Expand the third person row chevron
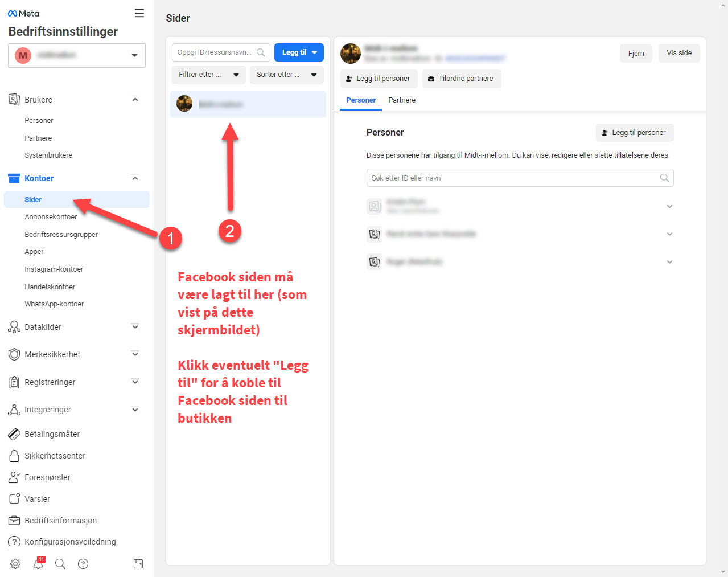This screenshot has width=728, height=577. click(670, 262)
